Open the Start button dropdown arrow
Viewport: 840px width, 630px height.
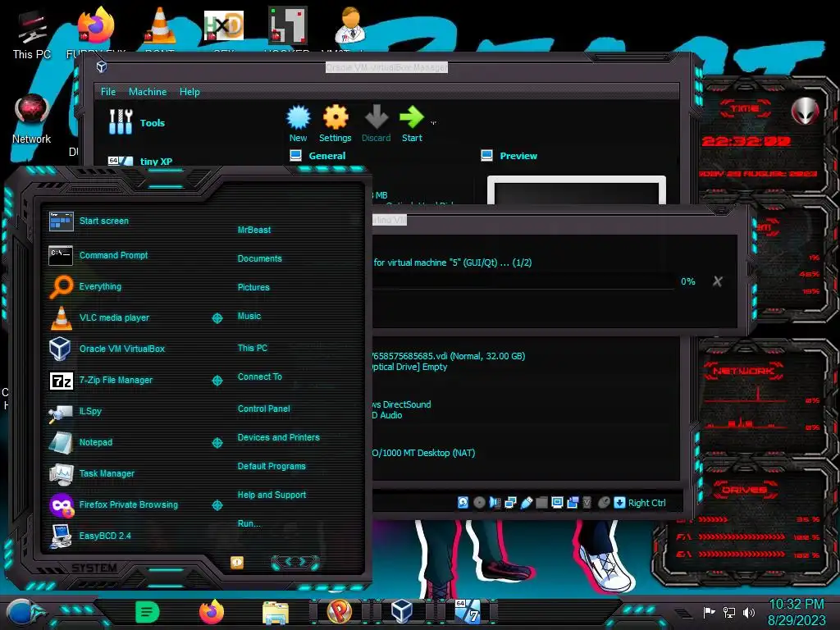433,123
